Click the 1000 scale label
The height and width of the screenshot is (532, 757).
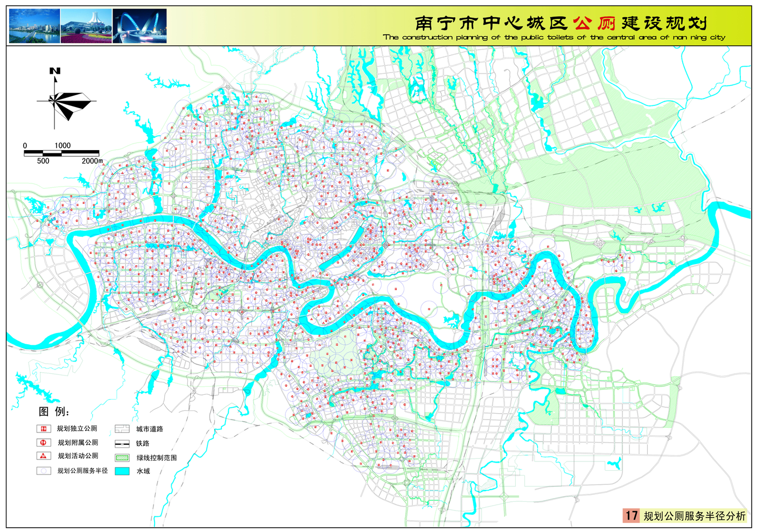[x=62, y=145]
